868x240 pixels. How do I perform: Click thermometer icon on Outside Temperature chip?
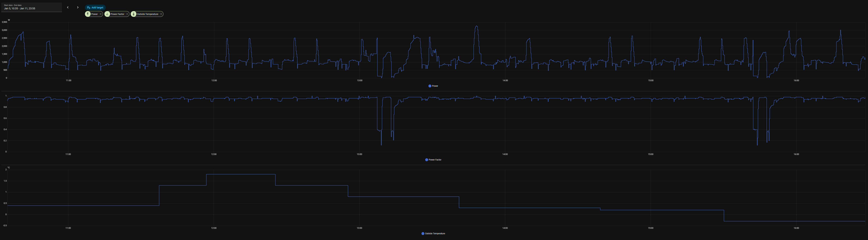[x=134, y=14]
